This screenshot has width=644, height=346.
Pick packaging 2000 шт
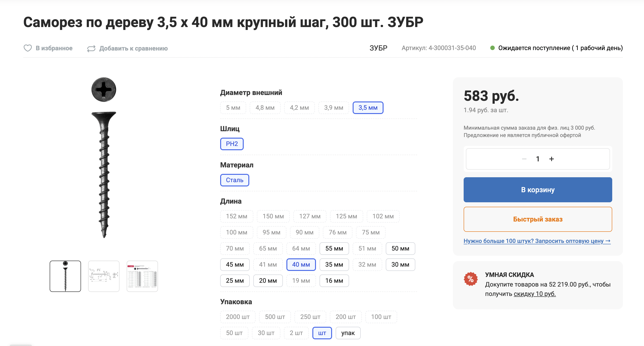238,317
